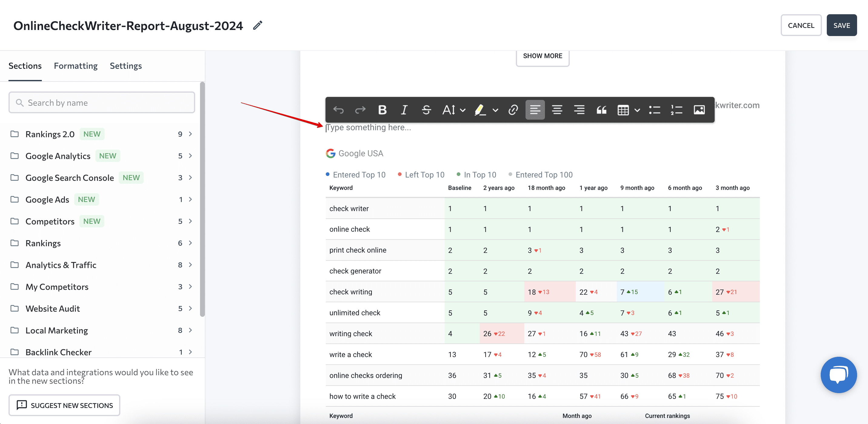Click the 'Left Top 10' legend item
The width and height of the screenshot is (868, 424).
(x=421, y=175)
